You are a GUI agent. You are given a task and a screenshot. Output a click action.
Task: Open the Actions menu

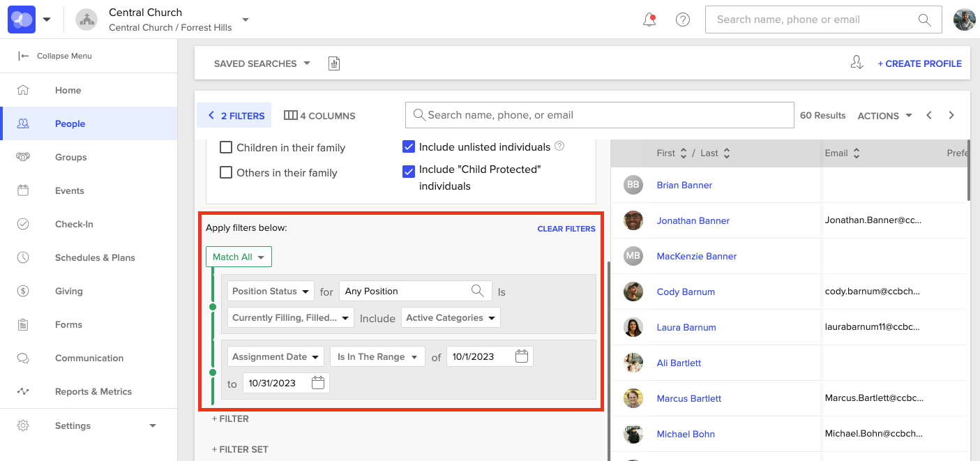(884, 115)
